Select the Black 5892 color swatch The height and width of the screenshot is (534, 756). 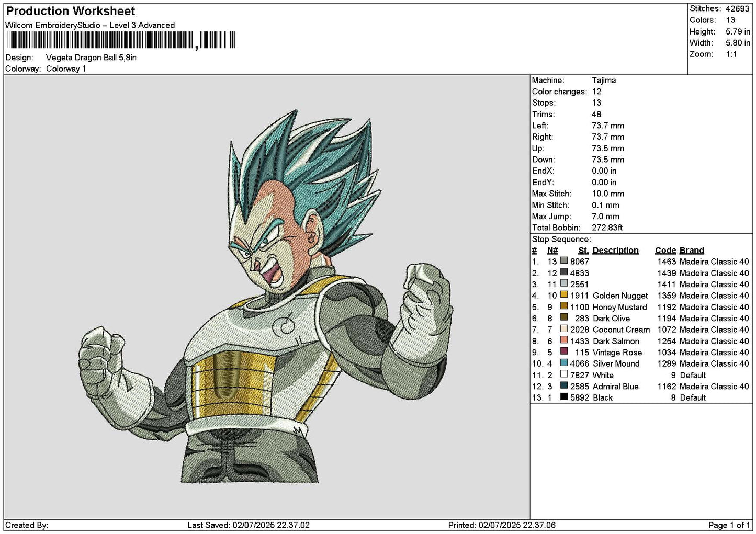pos(564,397)
